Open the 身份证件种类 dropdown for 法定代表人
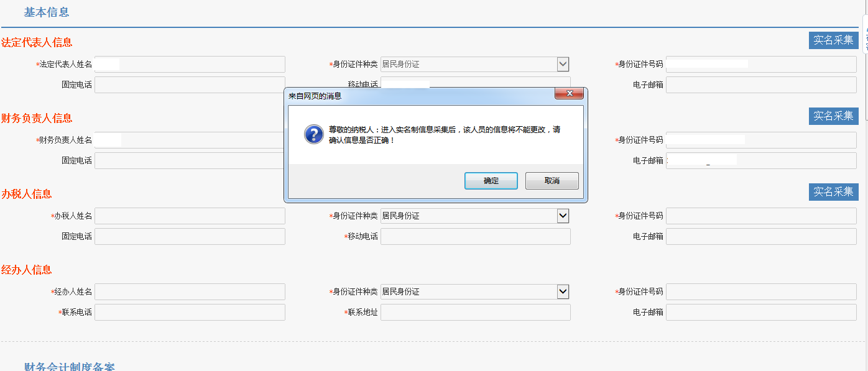This screenshot has width=868, height=371. [561, 64]
